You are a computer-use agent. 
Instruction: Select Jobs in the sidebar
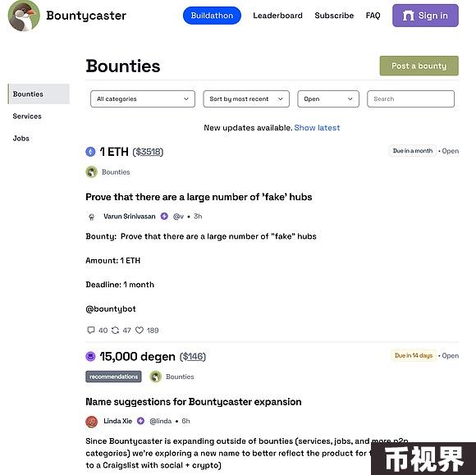click(x=21, y=139)
